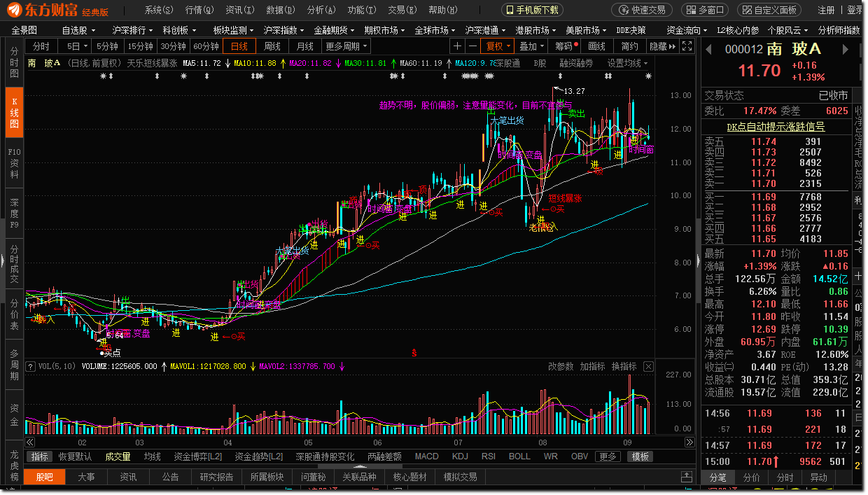Screen dimensions: 868x495
Task: Click the plus zoom-in icon above the chart
Action: pyautogui.click(x=457, y=46)
